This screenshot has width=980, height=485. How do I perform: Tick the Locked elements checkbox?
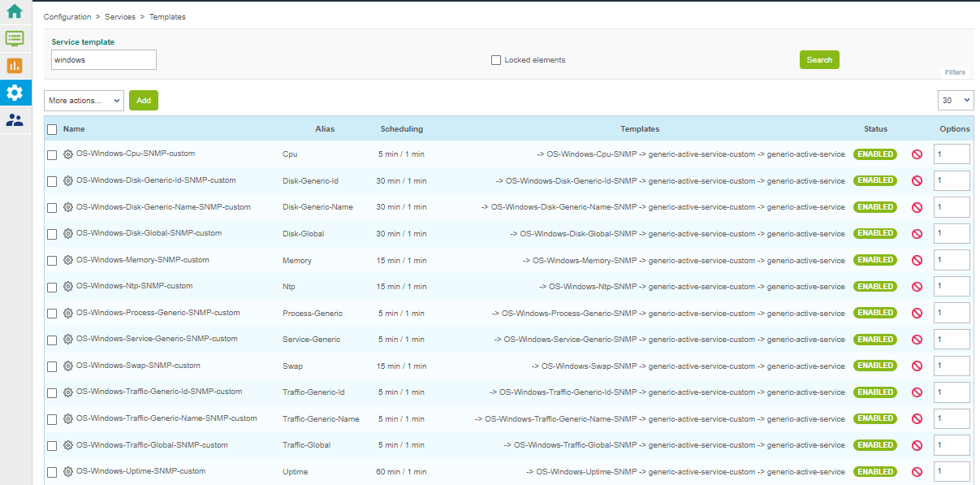[496, 60]
